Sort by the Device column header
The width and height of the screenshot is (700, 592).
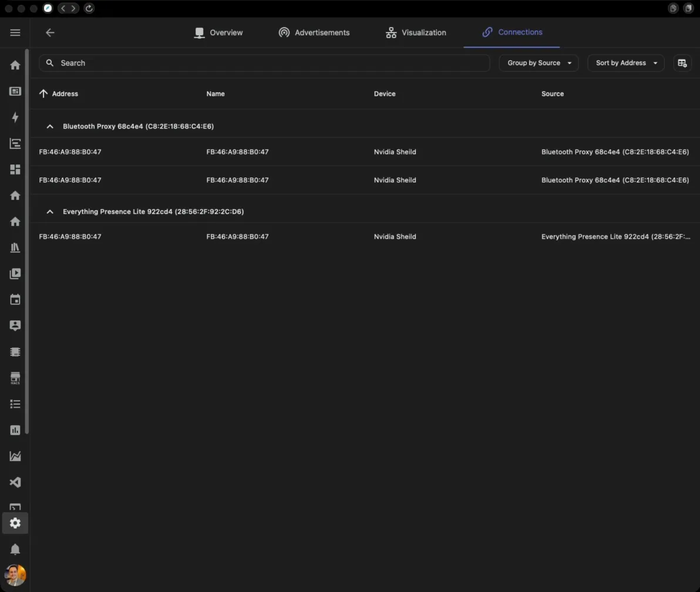tap(385, 94)
